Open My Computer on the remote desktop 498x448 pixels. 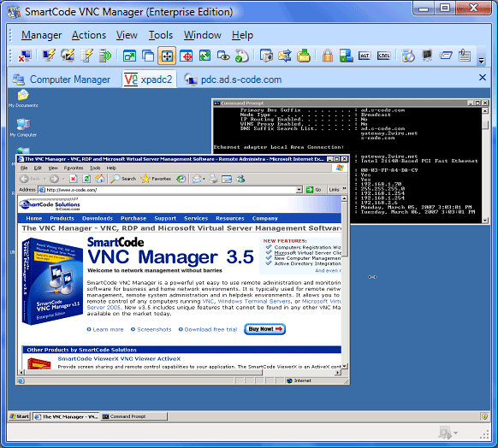23,128
